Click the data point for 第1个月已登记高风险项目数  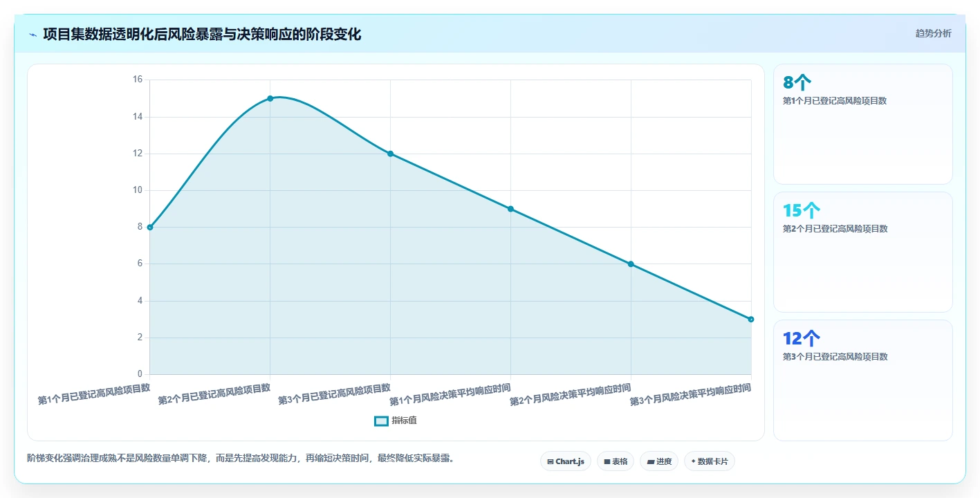point(150,227)
